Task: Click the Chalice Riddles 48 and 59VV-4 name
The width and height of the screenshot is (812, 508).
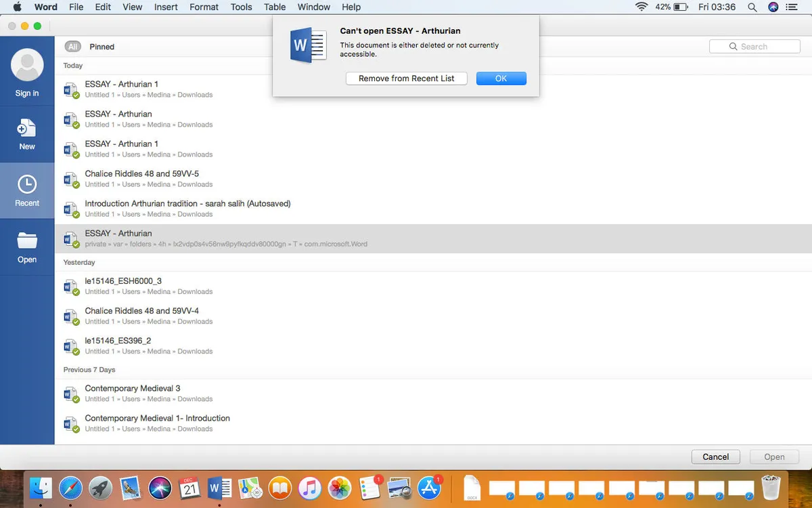Action: pyautogui.click(x=142, y=311)
